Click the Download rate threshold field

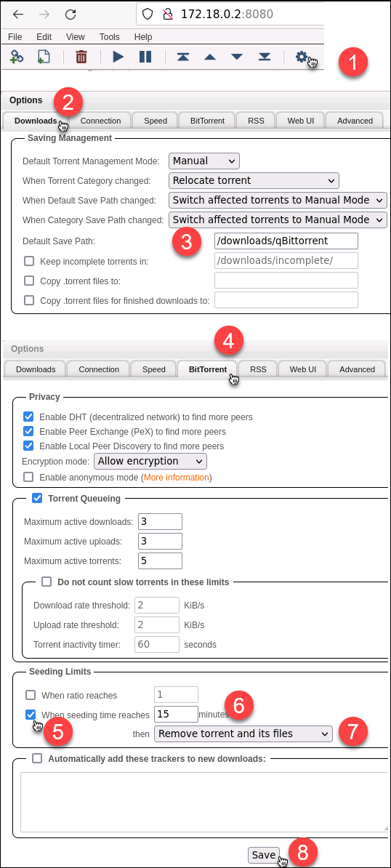click(x=157, y=605)
